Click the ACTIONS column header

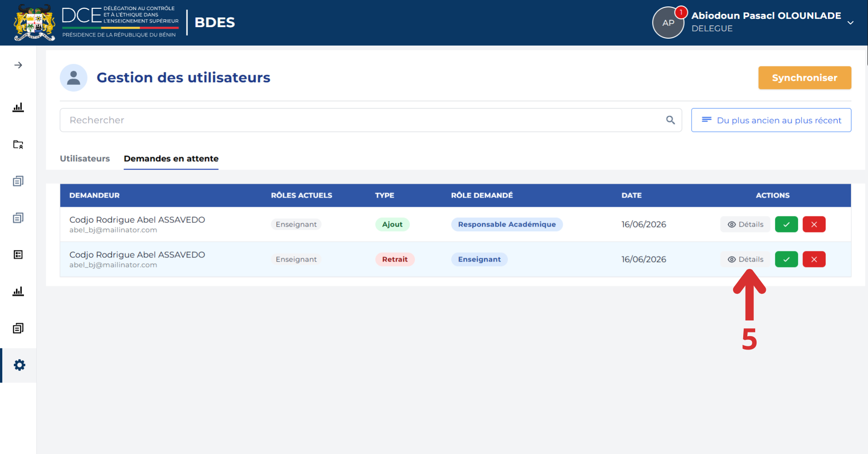click(773, 195)
